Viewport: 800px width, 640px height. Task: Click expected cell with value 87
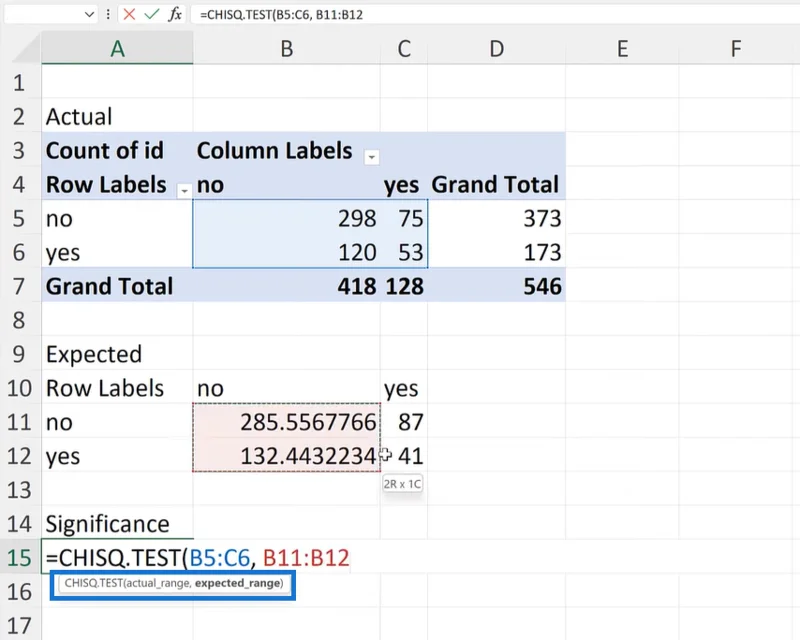(x=404, y=422)
